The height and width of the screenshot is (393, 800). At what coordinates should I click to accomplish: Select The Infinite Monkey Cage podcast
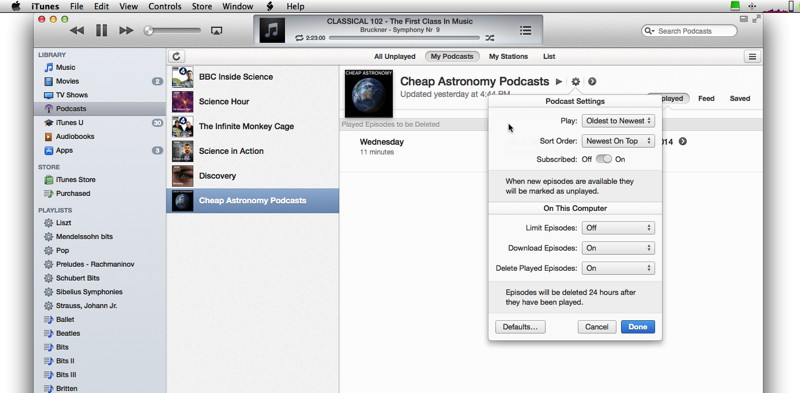[253, 127]
